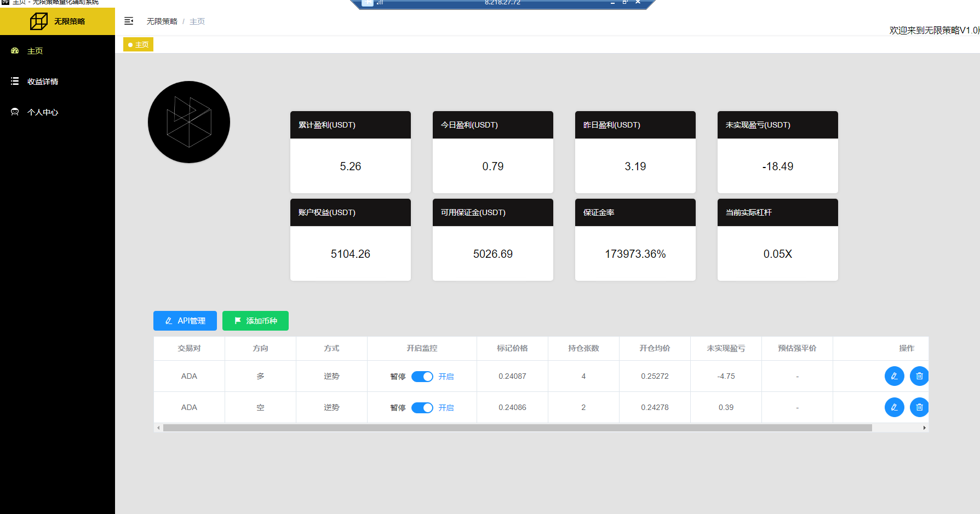Image resolution: width=980 pixels, height=514 pixels.
Task: Click the 无限策略 breadcrumb link
Action: tap(162, 21)
